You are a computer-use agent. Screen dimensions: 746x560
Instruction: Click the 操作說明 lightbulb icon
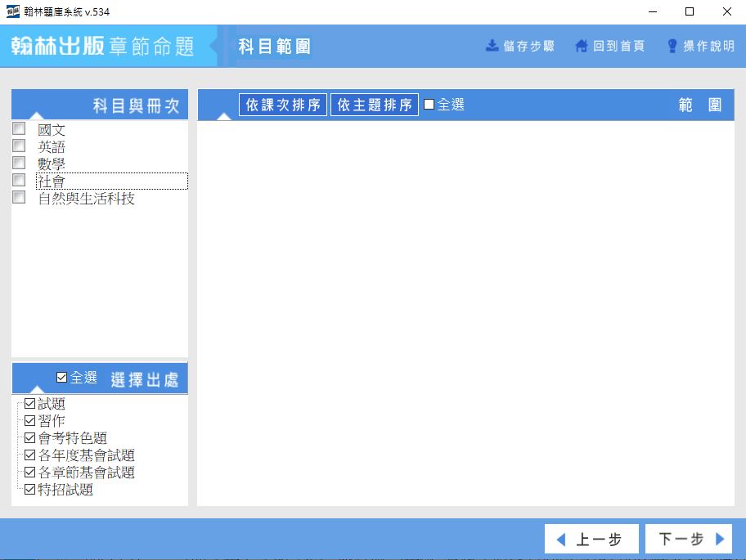[x=672, y=46]
